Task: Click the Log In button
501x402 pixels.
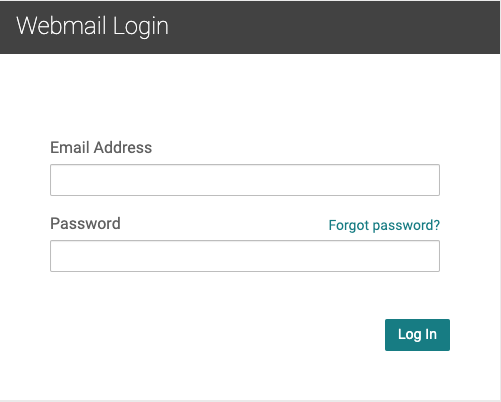Action: [x=417, y=335]
